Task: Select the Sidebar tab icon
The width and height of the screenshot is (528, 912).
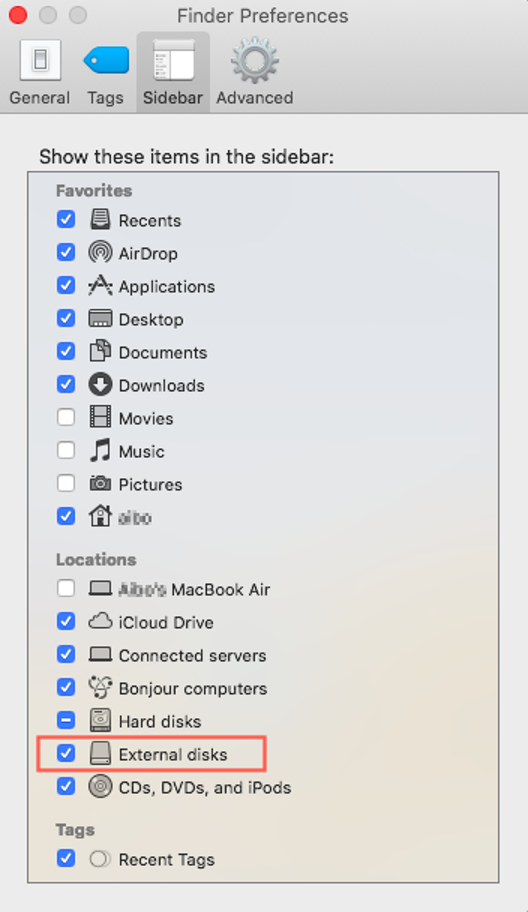Action: 173,59
